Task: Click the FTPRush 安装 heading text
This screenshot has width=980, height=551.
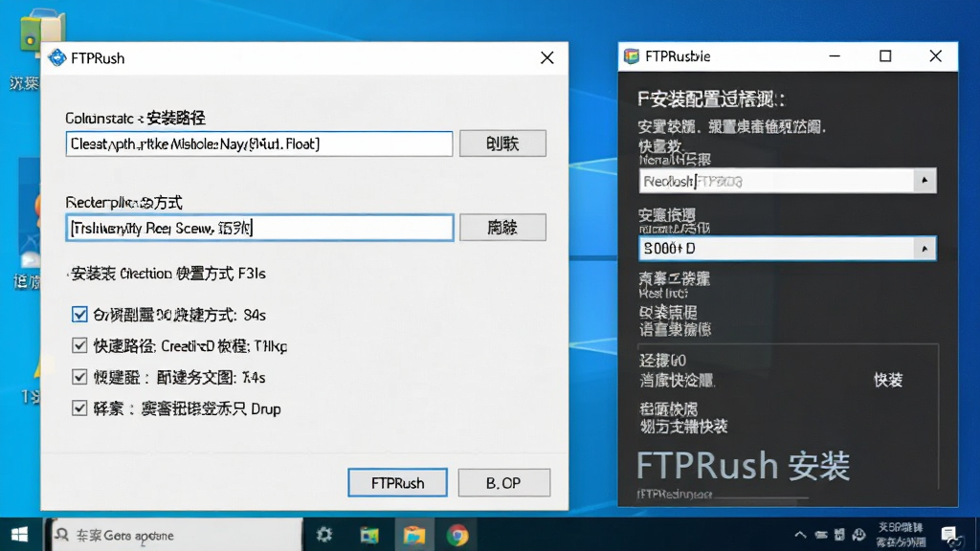Action: pyautogui.click(x=743, y=466)
